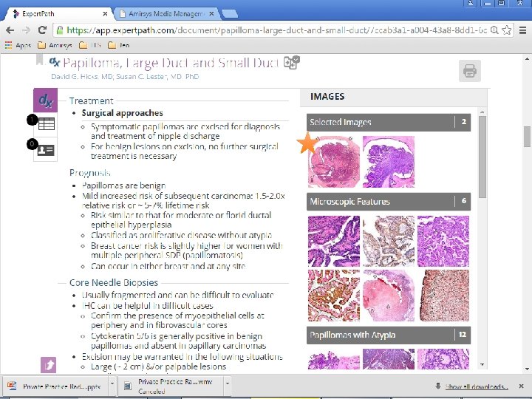Screen dimensions: 532x399
Task: Click the images panel scrollbar thumb
Action: 482,157
